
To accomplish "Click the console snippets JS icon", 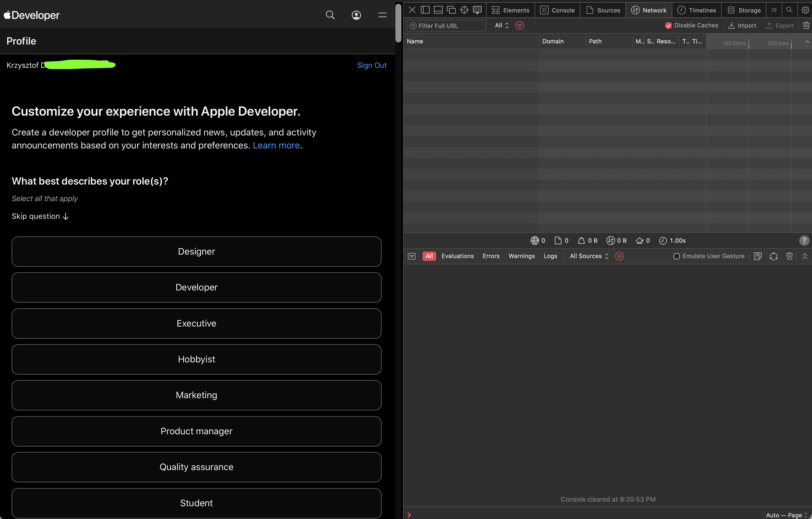I will coord(757,256).
